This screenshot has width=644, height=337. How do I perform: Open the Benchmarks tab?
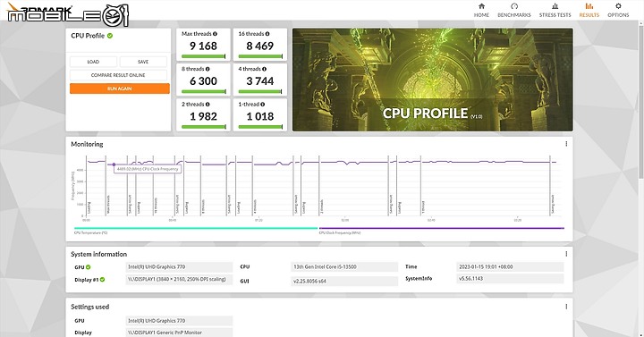click(x=514, y=10)
